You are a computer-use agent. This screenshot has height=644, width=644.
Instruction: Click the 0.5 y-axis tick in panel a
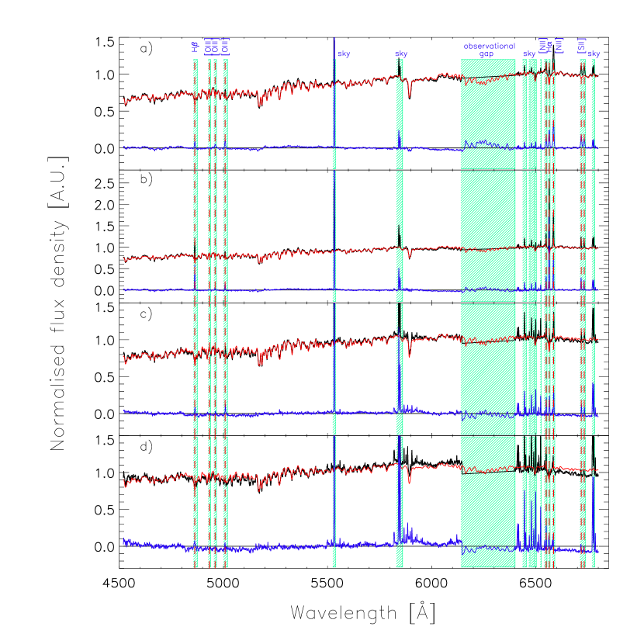coord(104,112)
